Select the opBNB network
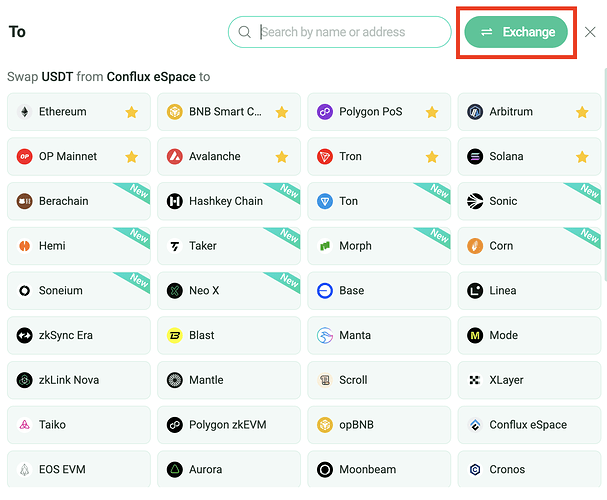607x500 pixels. tap(379, 425)
